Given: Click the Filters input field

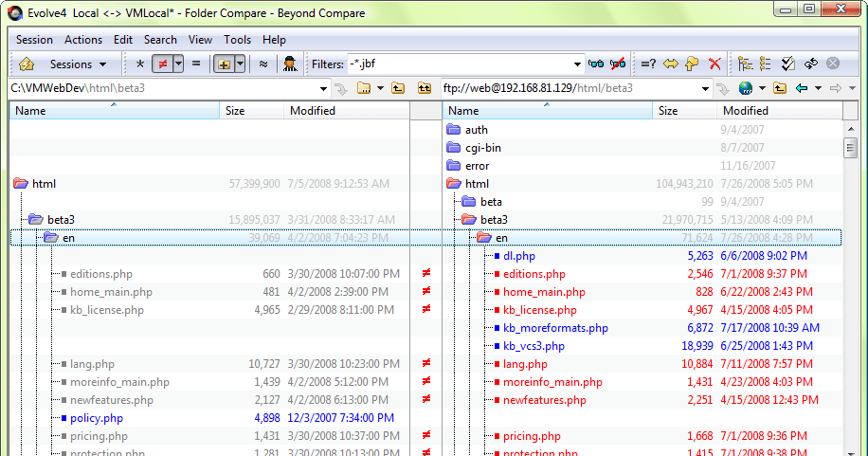Looking at the screenshot, I should tap(459, 64).
